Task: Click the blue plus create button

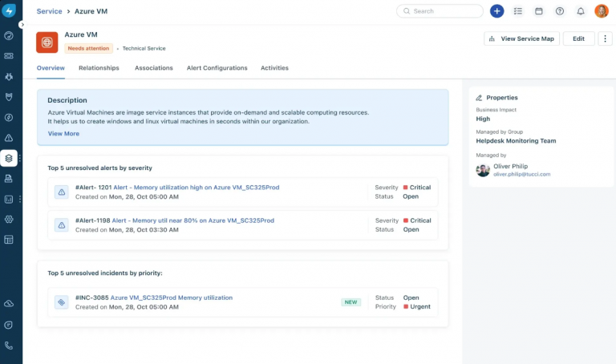Action: tap(497, 11)
